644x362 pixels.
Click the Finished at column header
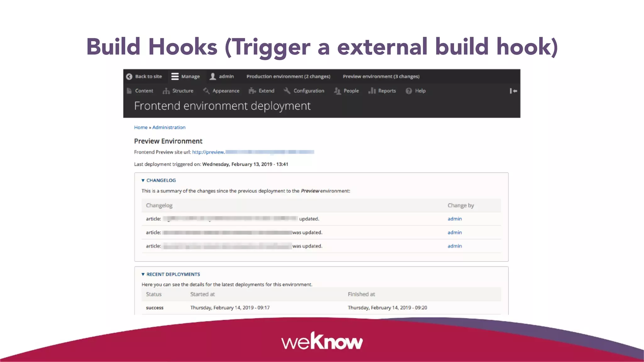(x=361, y=294)
